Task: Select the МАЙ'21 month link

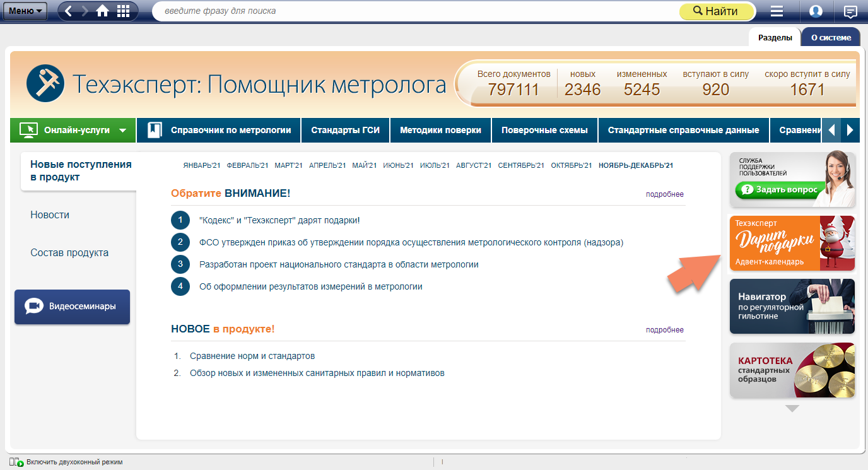Action: (364, 166)
